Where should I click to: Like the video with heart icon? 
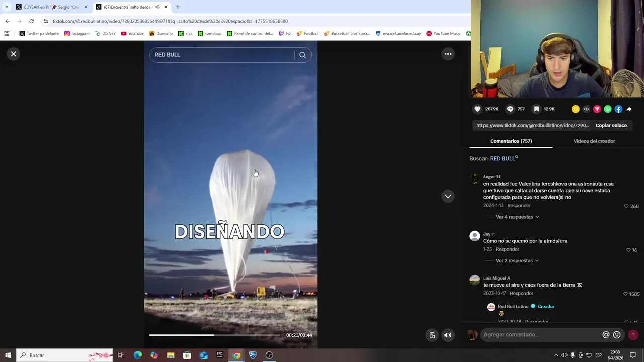click(477, 109)
